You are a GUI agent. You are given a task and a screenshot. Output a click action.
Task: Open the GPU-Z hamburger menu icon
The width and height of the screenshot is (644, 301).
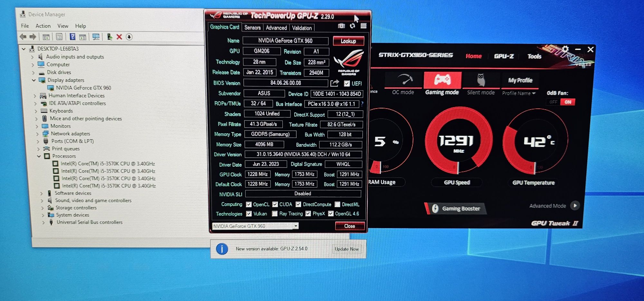tap(364, 26)
